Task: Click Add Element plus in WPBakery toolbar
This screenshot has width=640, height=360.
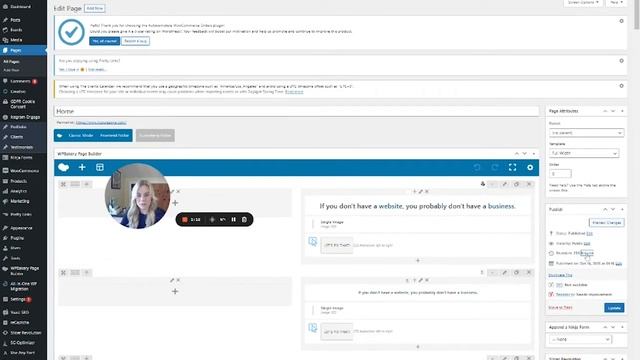Action: (82, 167)
